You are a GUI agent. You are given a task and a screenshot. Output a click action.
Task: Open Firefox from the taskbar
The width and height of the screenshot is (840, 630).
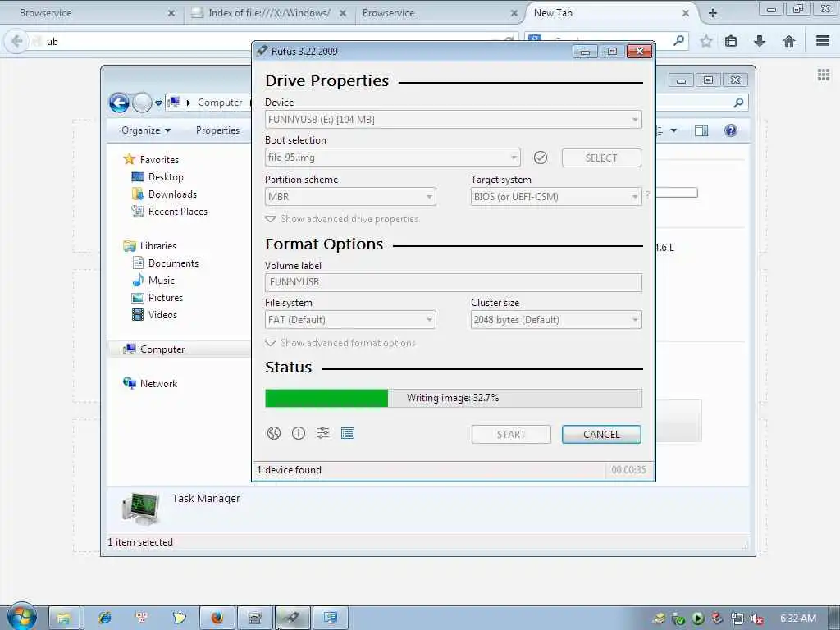click(x=217, y=619)
